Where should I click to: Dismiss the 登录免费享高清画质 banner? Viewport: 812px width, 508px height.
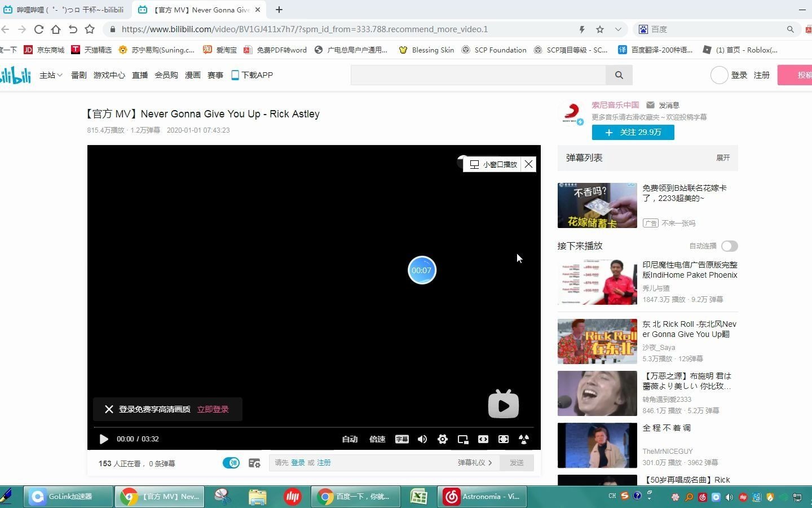click(109, 409)
